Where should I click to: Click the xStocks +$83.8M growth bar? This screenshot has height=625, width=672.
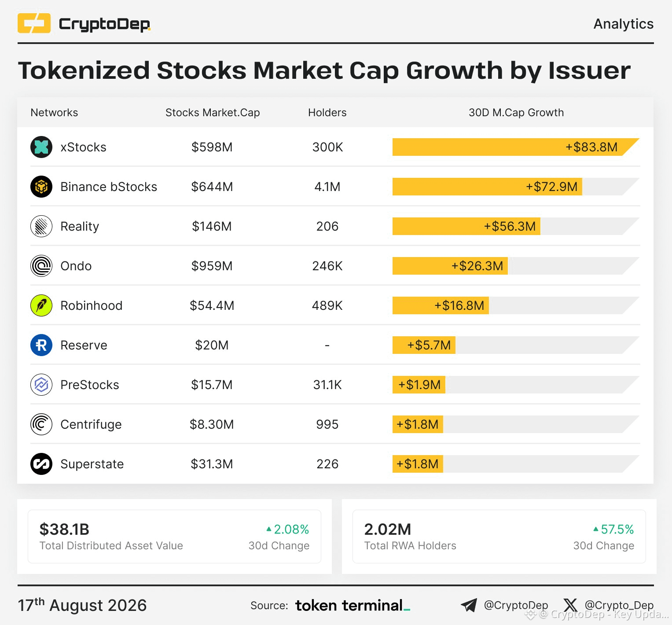(x=516, y=147)
